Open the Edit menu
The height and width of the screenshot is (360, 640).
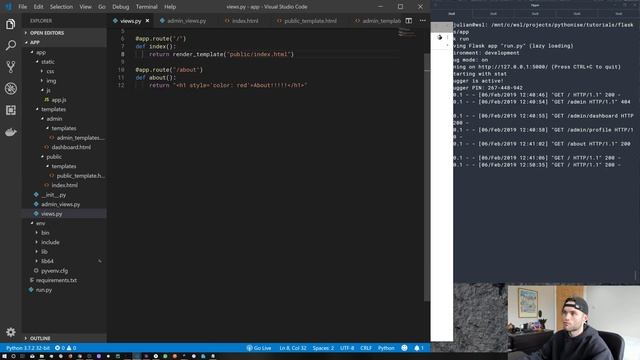[x=38, y=7]
